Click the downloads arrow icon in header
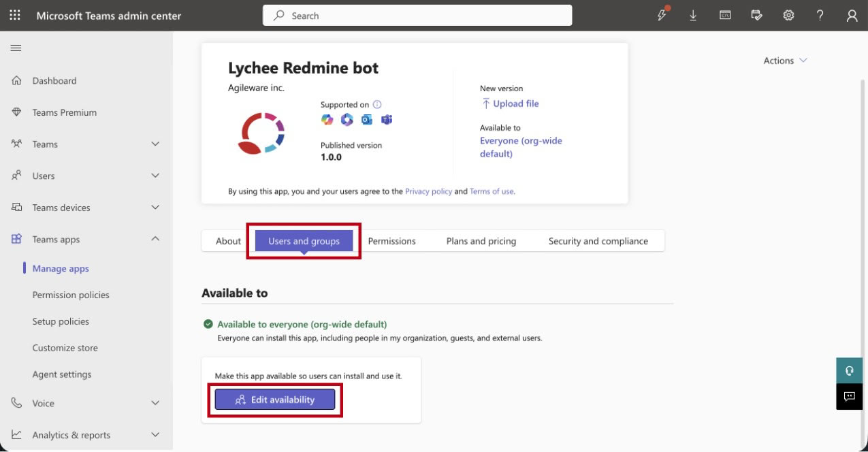868x452 pixels. click(693, 16)
